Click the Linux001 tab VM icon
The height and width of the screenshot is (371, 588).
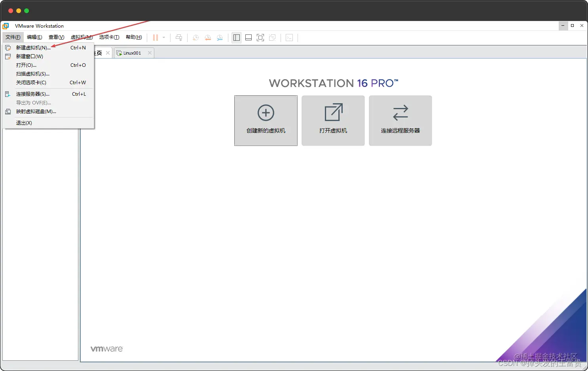pyautogui.click(x=119, y=53)
